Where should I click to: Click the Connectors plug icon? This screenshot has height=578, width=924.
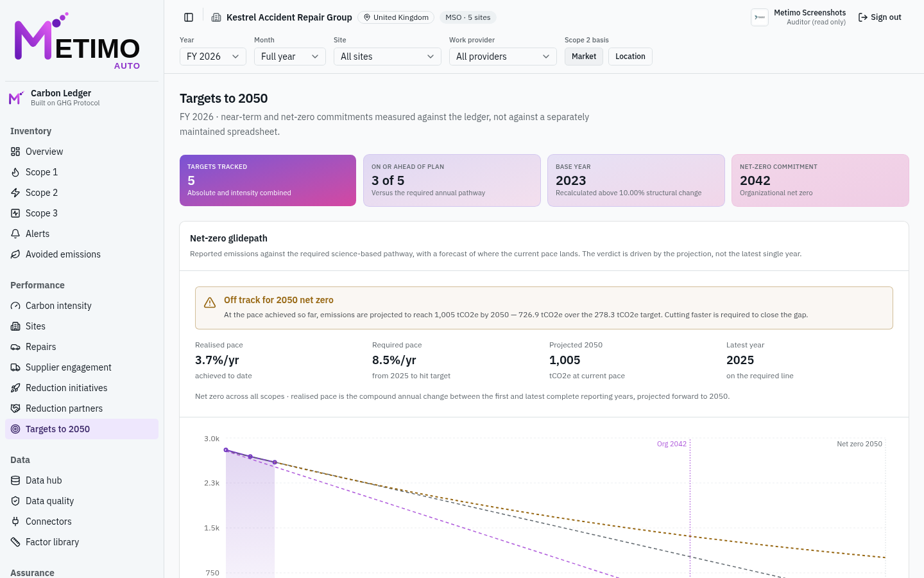(x=15, y=521)
